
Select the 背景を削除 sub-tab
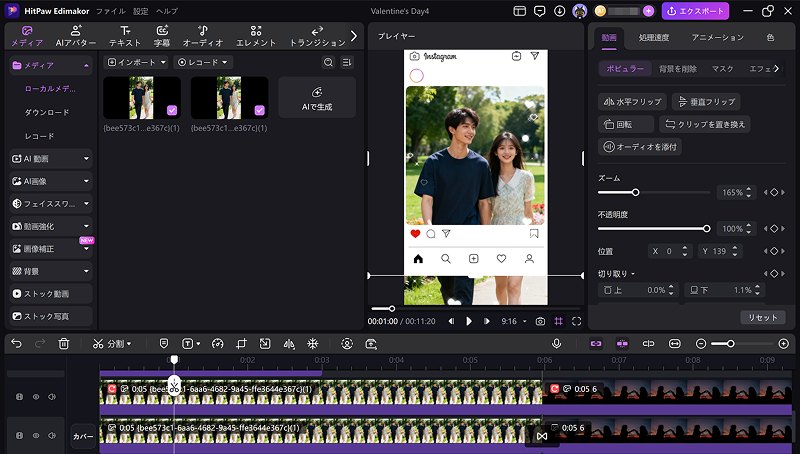678,68
